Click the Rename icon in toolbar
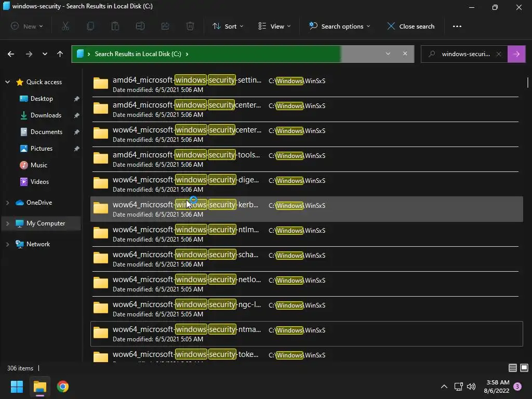The image size is (532, 399). [x=140, y=26]
